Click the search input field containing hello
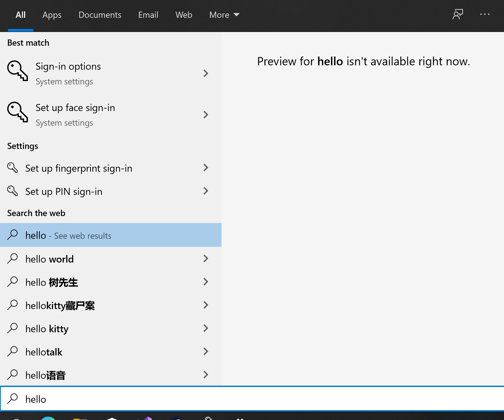Viewport: 504px width, 420px height. coord(232,399)
